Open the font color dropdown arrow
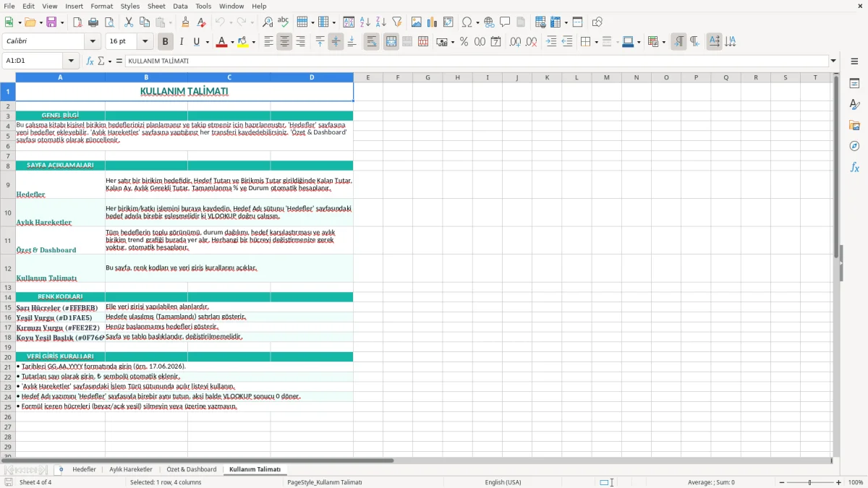This screenshot has height=488, width=868. (231, 42)
